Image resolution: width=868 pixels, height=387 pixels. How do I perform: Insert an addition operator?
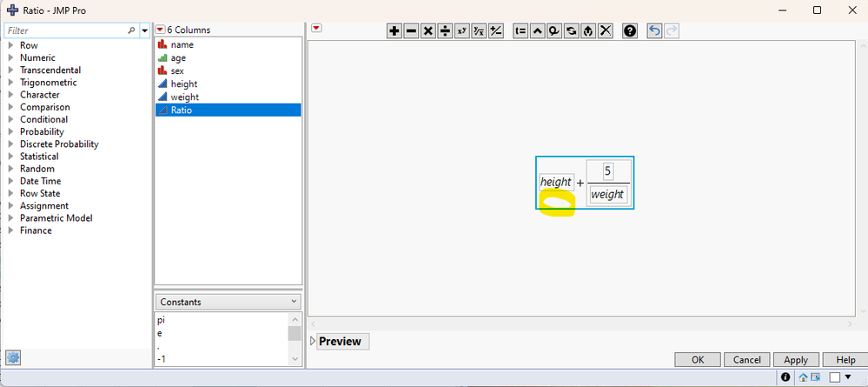click(394, 31)
